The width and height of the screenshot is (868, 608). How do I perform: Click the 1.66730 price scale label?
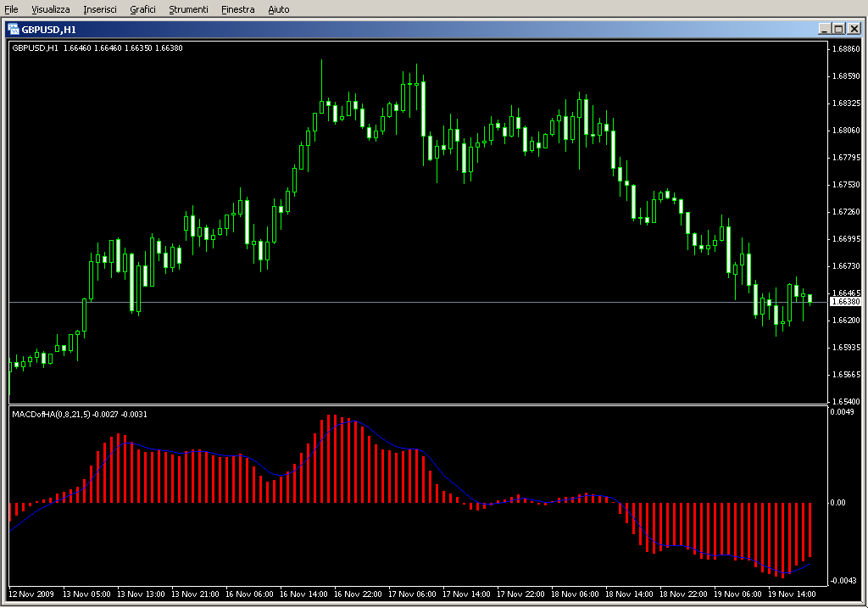[846, 265]
